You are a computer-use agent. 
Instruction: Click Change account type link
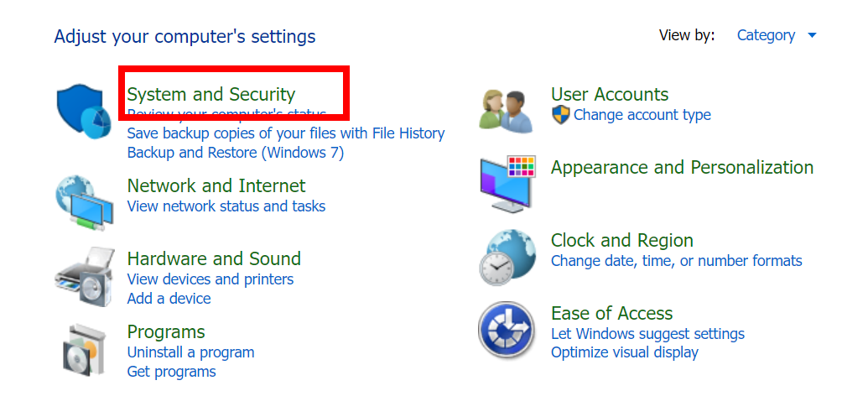coord(642,115)
